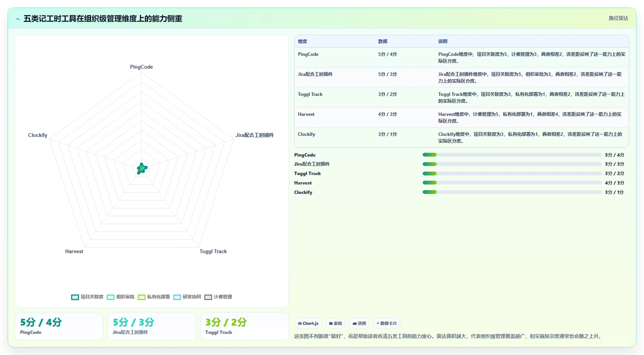Click the Harvest description text in the table
Screen dimensions: 644x355
530,118
